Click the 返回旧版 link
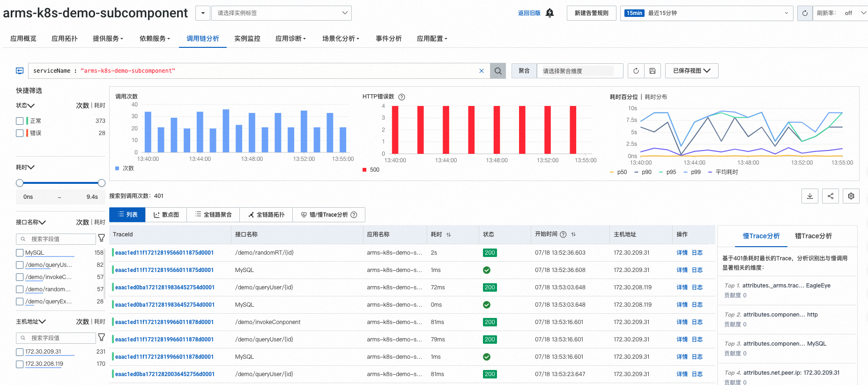Viewport: 868px width, 385px height. tap(529, 13)
